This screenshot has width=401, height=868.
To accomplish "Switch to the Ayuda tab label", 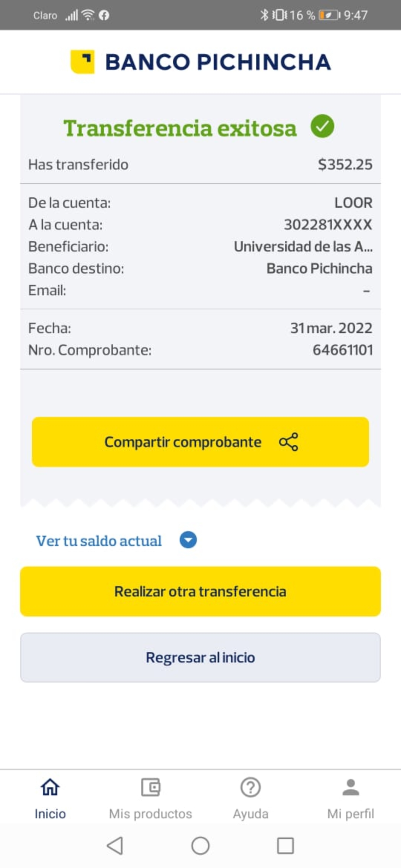I will click(251, 814).
